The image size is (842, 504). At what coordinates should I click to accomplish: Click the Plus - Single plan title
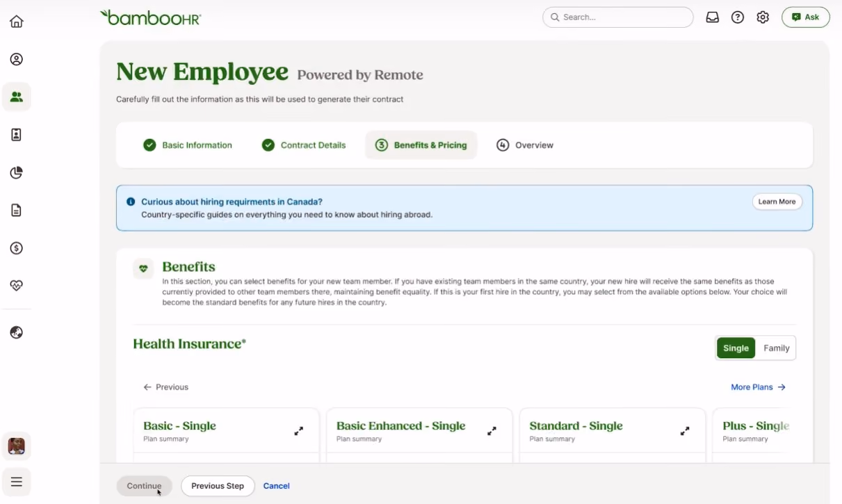(x=756, y=426)
